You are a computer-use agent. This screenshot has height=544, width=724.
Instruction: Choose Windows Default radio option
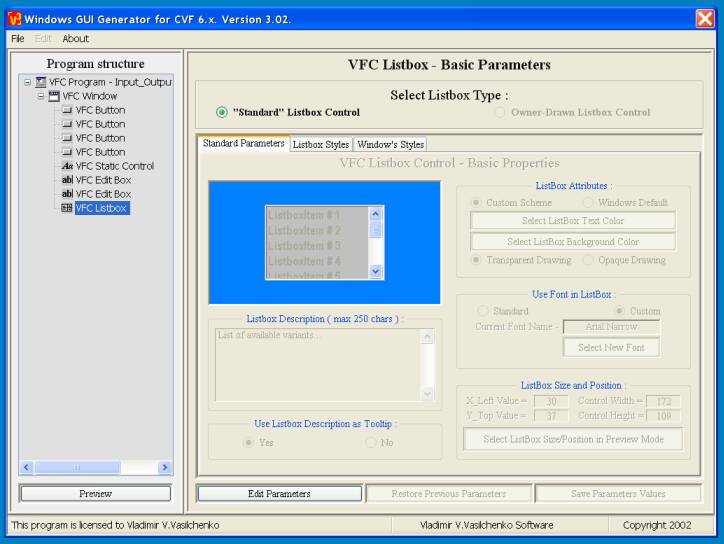[588, 203]
